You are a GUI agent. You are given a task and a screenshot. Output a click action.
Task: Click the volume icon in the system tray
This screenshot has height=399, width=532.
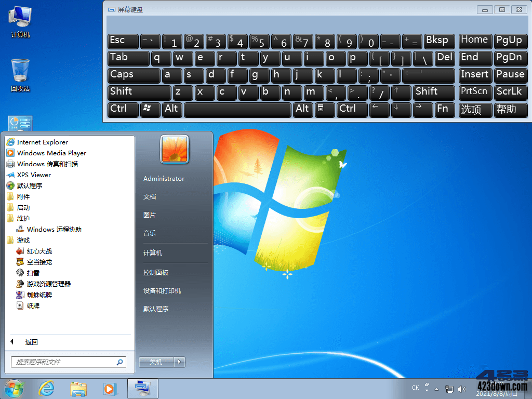(x=462, y=388)
